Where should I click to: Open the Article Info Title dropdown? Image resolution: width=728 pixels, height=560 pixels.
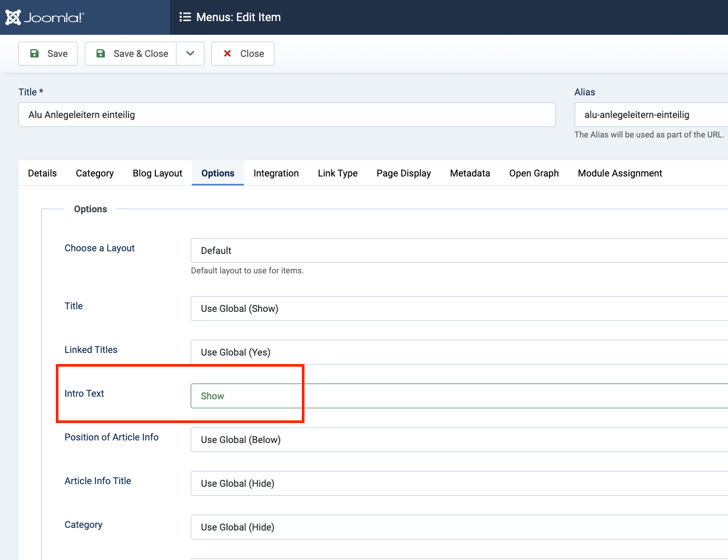point(458,484)
